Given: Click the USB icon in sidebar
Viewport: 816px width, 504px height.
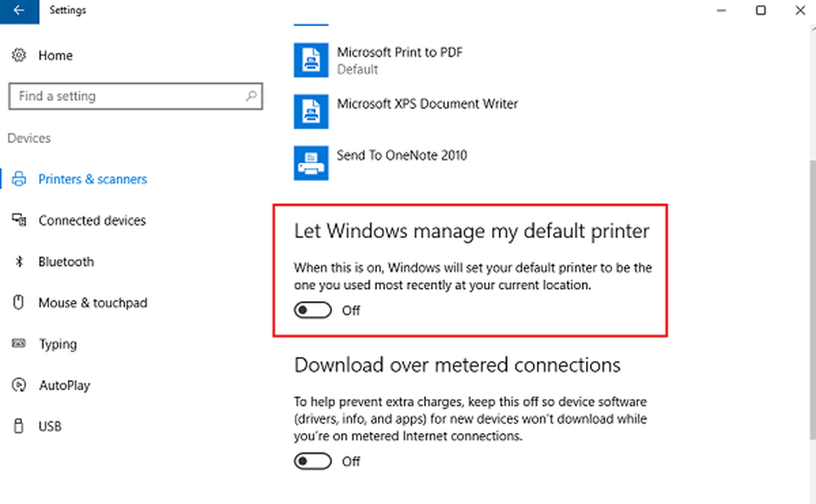Looking at the screenshot, I should click(19, 427).
